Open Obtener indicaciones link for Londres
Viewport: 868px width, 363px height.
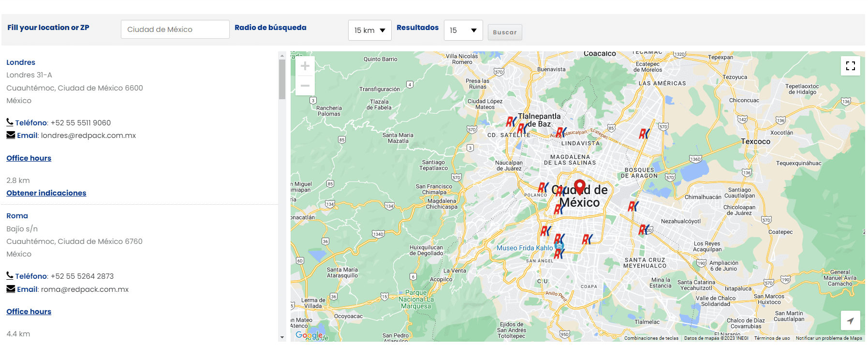[46, 193]
